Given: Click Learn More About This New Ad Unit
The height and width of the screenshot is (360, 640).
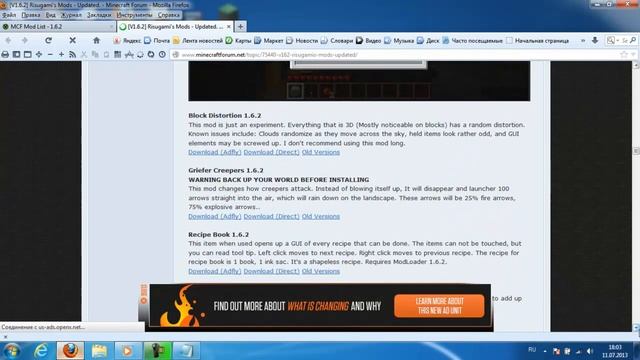Looking at the screenshot, I should [x=439, y=306].
